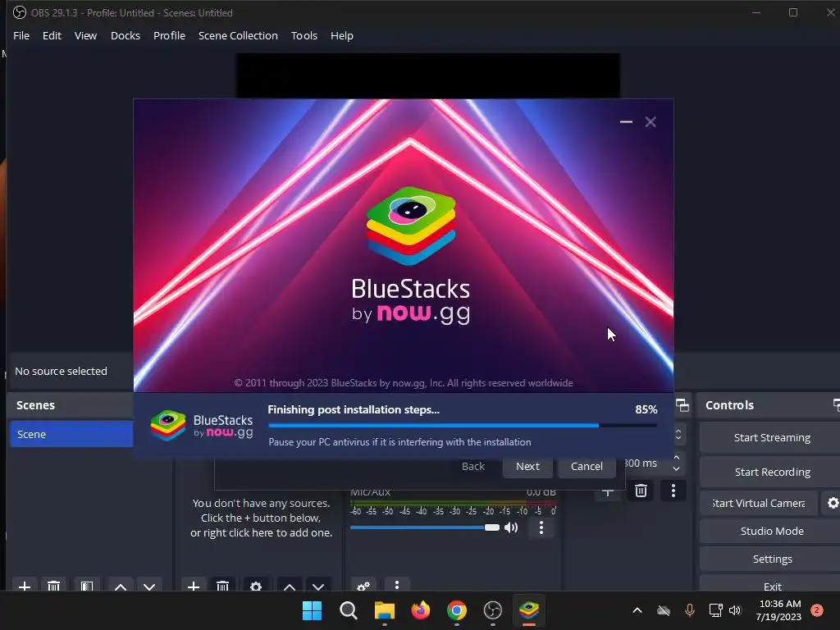Open audio mixer dock three-dots menu

point(397,585)
